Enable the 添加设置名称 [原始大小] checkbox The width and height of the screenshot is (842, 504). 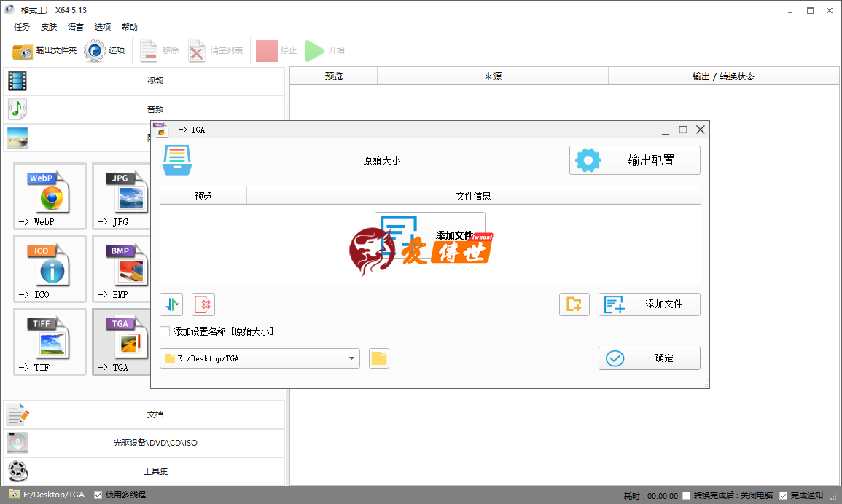click(x=164, y=331)
